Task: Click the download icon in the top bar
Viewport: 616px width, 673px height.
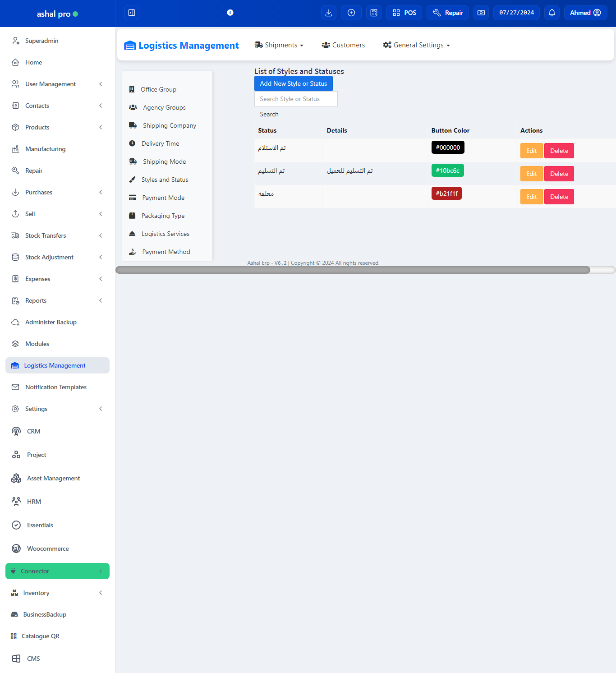Action: pyautogui.click(x=329, y=13)
